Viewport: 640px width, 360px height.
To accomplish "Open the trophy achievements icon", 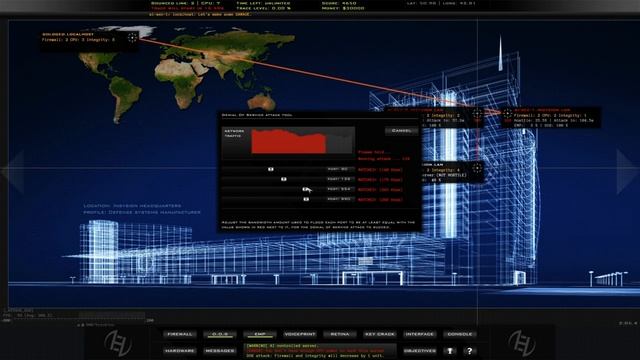I will click(450, 351).
